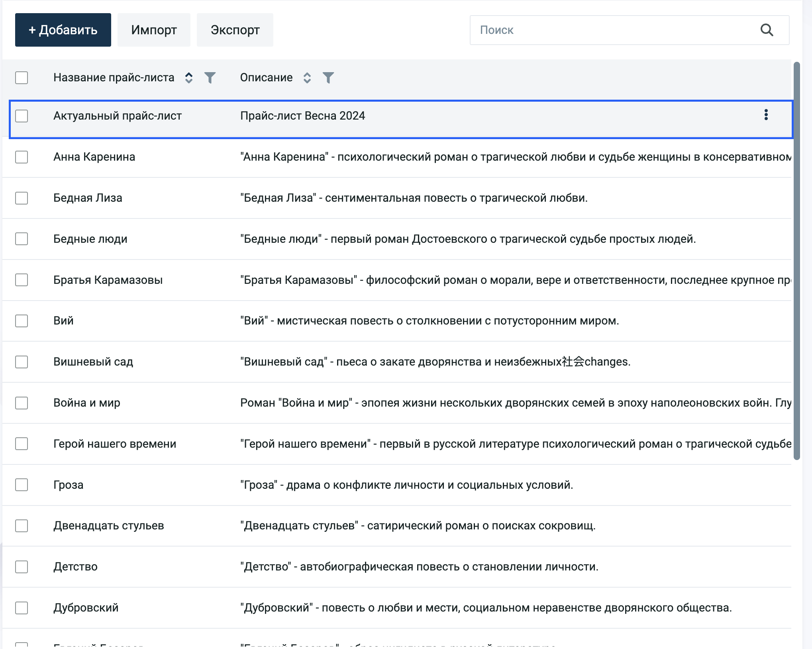Toggle the select-all header checkbox
This screenshot has height=649, width=812.
22,78
